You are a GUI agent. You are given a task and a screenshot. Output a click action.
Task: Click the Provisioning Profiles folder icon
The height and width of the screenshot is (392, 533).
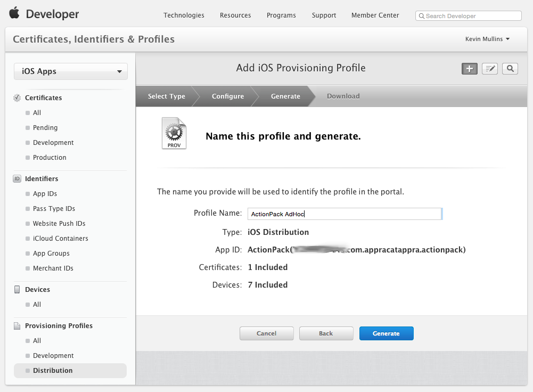16,325
